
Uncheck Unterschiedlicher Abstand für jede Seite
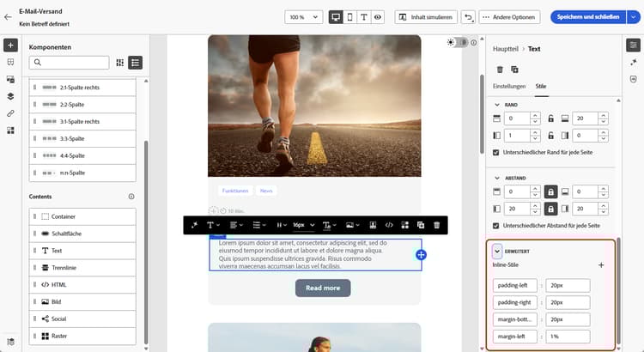point(496,226)
